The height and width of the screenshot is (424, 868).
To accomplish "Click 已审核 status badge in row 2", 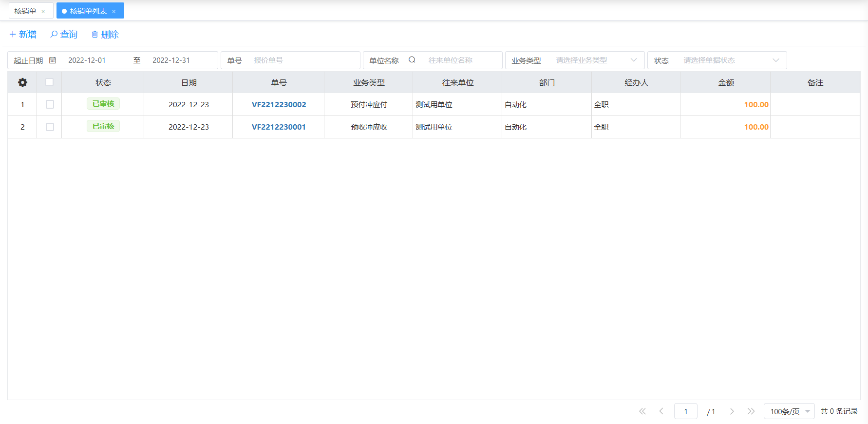I will coord(103,126).
